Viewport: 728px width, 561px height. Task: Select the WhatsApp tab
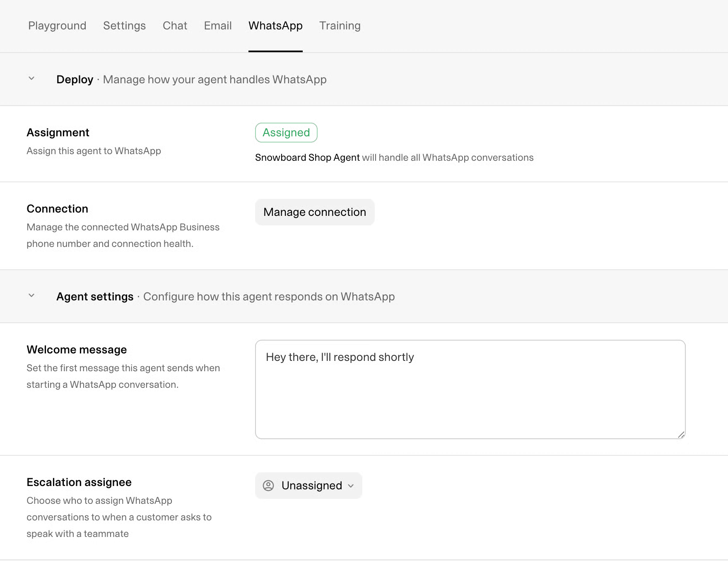[x=275, y=26]
